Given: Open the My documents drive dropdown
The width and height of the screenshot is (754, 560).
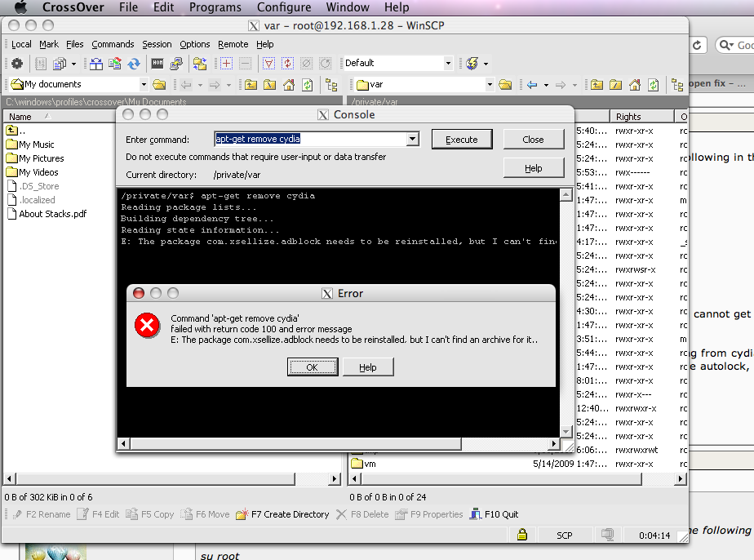Looking at the screenshot, I should point(144,85).
